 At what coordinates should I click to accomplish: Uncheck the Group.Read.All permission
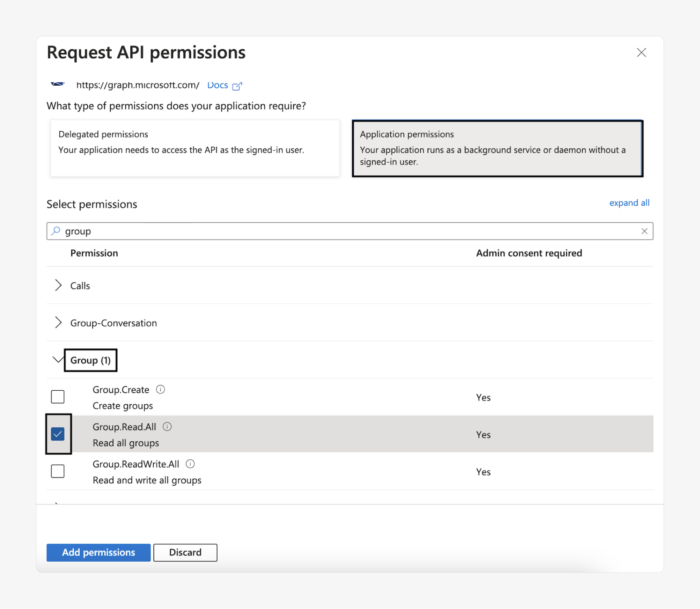tap(58, 434)
